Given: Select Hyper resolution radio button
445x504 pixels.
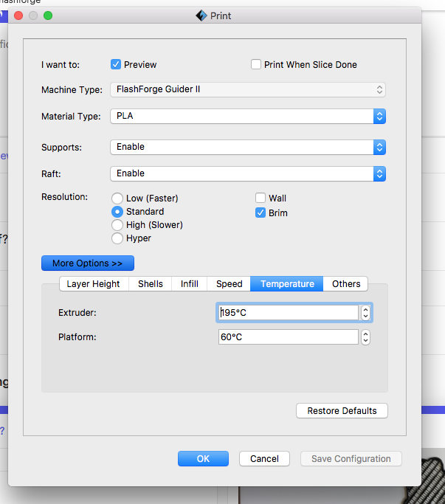Looking at the screenshot, I should pos(117,238).
